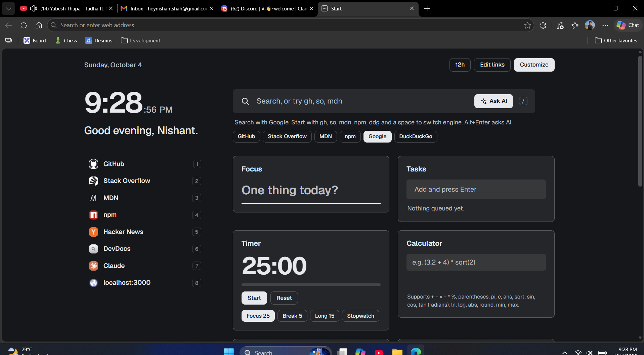
Task: Select DuckDuckGo search engine chip
Action: 416,136
